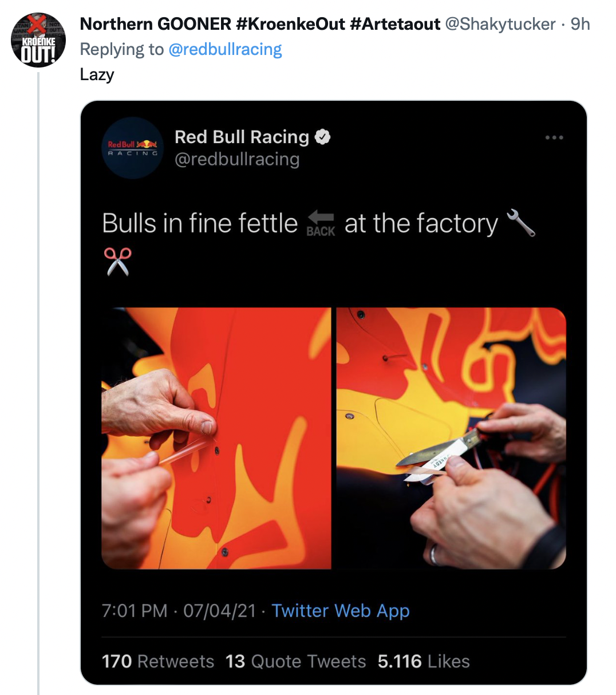Open the three-dot more options menu
This screenshot has height=695, width=616.
point(554,137)
